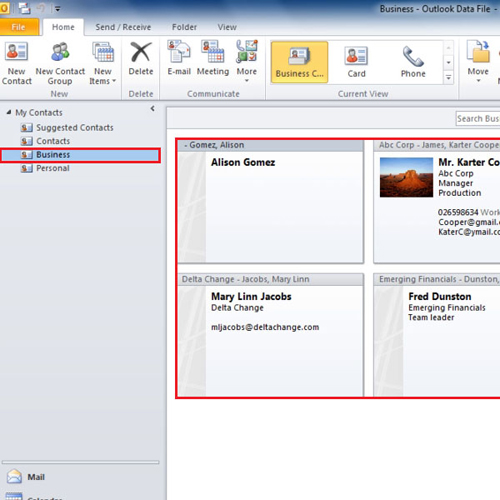
Task: Open the Folder ribbon tab
Action: coord(184,27)
